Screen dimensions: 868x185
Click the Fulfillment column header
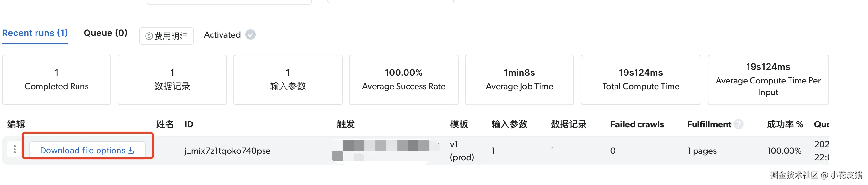(x=709, y=124)
